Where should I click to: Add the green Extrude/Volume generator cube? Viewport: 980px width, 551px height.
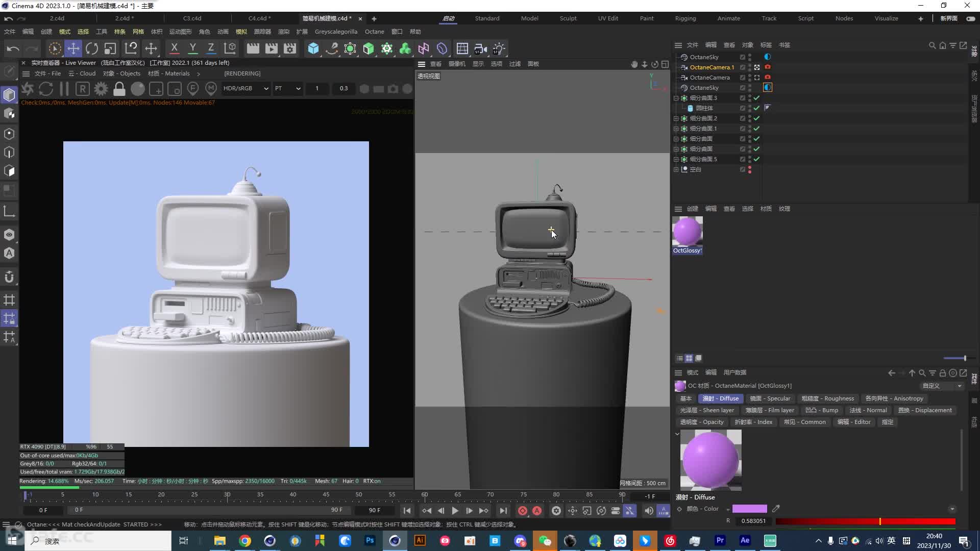coord(369,48)
